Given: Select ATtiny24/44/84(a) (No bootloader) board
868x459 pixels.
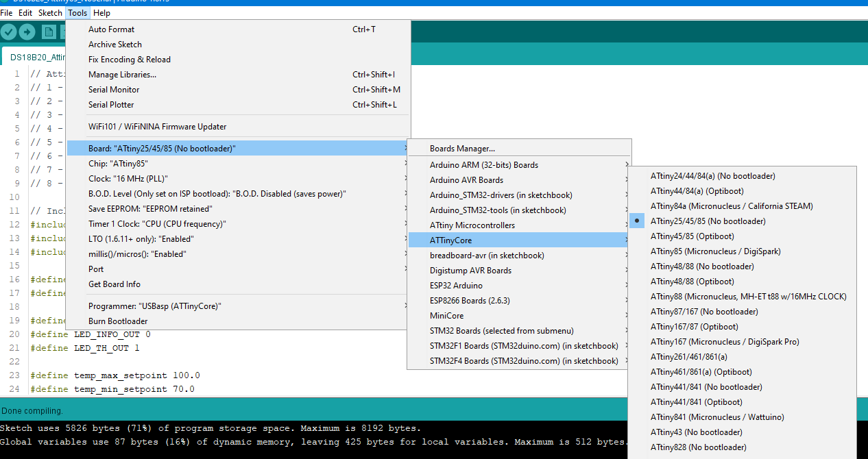Looking at the screenshot, I should [x=743, y=176].
